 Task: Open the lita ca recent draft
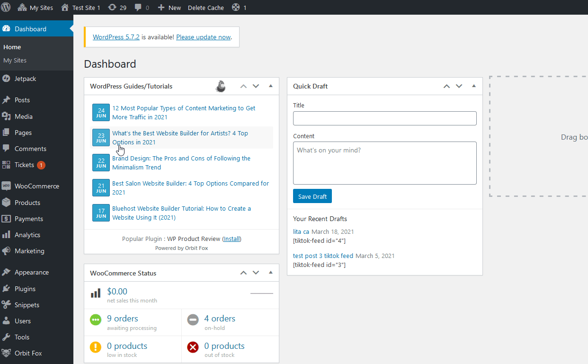[301, 231]
